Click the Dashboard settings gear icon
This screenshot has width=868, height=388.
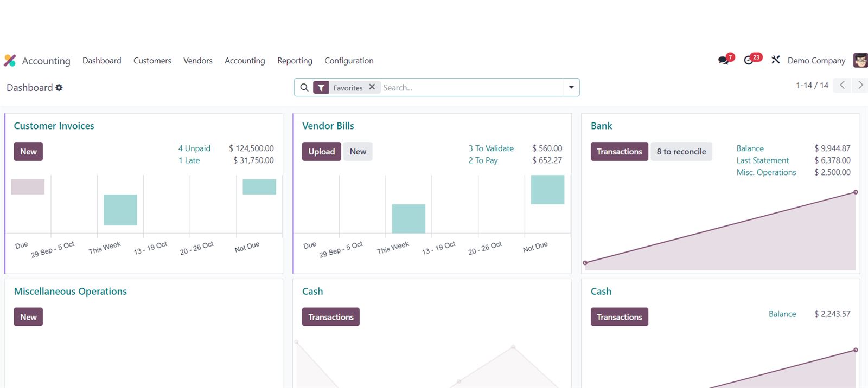click(59, 88)
